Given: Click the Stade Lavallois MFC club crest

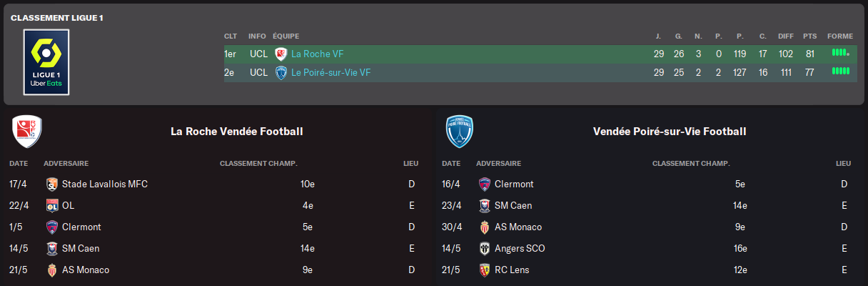Looking at the screenshot, I should coord(51,184).
